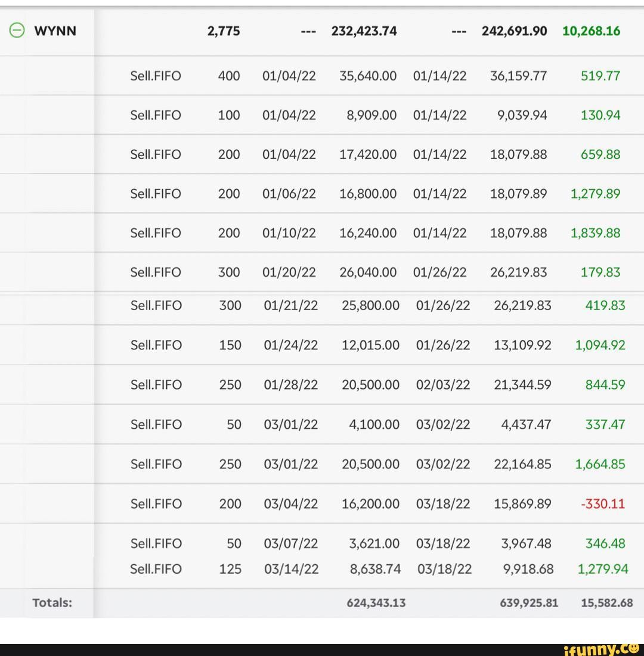Click the 01/06/22 purchase date
Image resolution: width=644 pixels, height=656 pixels.
(x=289, y=194)
